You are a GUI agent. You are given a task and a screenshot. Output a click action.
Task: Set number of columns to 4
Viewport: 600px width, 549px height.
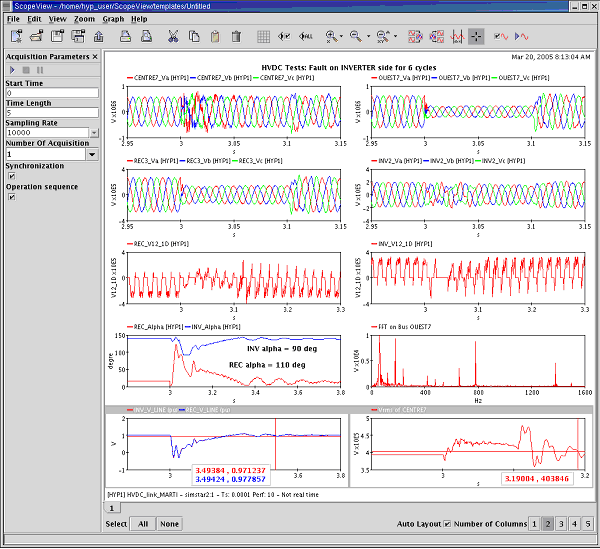[574, 524]
